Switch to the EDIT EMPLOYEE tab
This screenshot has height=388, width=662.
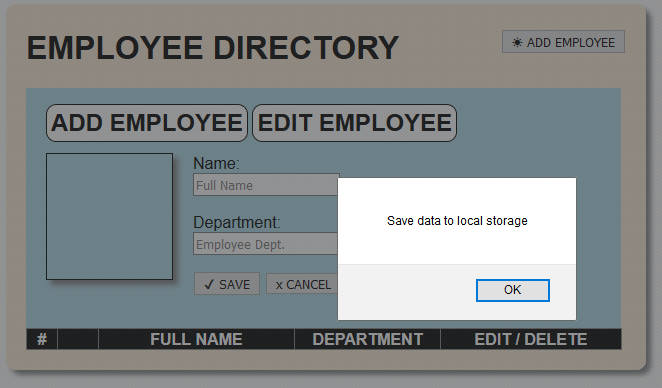[x=354, y=123]
